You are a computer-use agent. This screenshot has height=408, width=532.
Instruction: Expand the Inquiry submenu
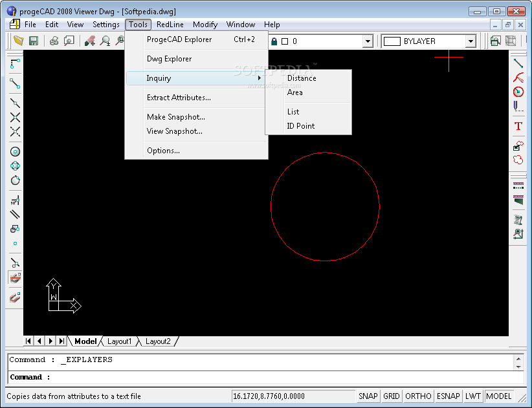click(196, 78)
